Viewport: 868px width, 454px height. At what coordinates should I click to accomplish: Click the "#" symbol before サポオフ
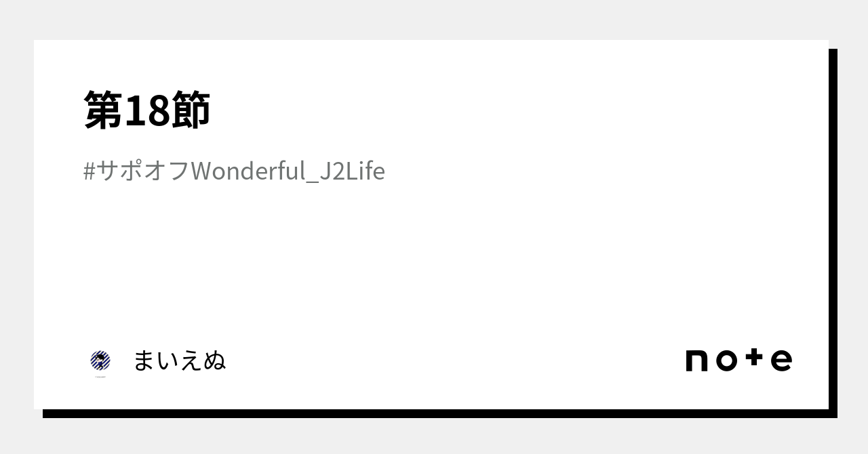90,171
